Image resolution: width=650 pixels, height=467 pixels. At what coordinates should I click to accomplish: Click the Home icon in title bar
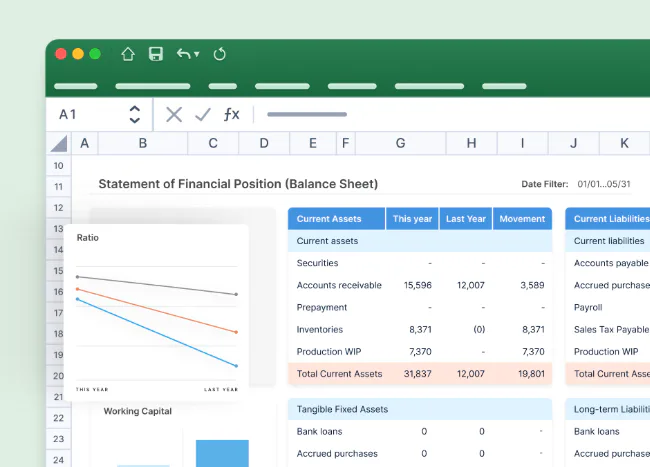coord(128,54)
